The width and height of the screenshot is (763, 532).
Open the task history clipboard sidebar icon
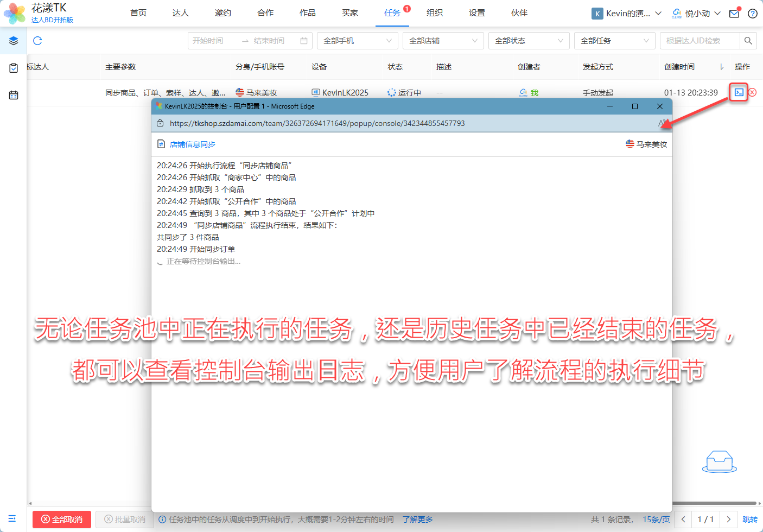14,68
